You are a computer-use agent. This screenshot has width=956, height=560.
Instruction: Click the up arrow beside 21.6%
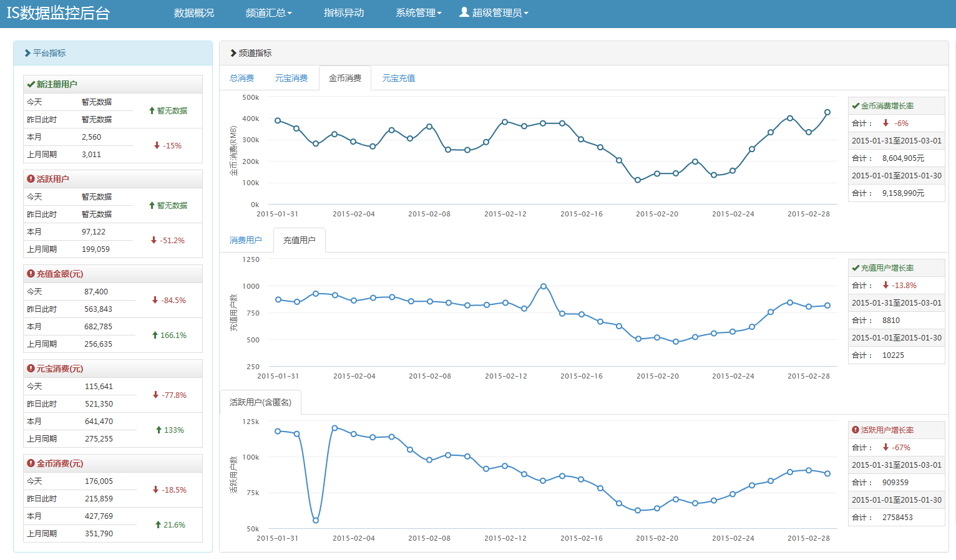click(158, 524)
